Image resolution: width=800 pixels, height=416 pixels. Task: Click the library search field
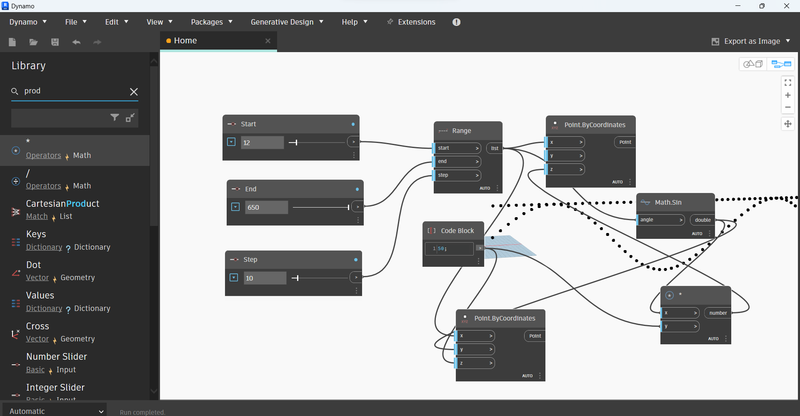coord(74,91)
